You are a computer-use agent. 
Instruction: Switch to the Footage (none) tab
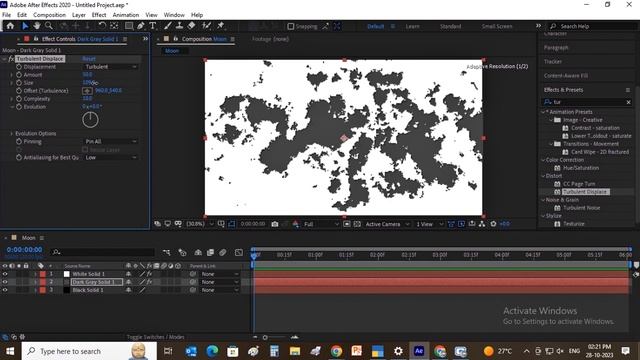point(270,39)
